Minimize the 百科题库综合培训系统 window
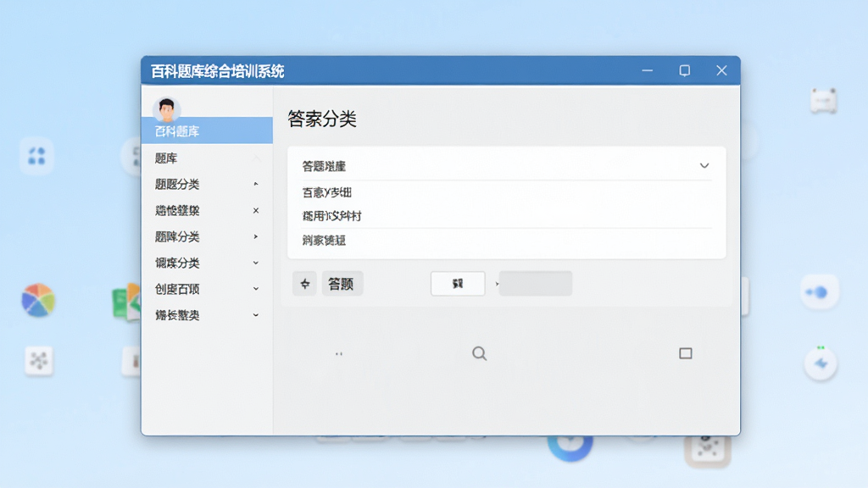 click(647, 71)
